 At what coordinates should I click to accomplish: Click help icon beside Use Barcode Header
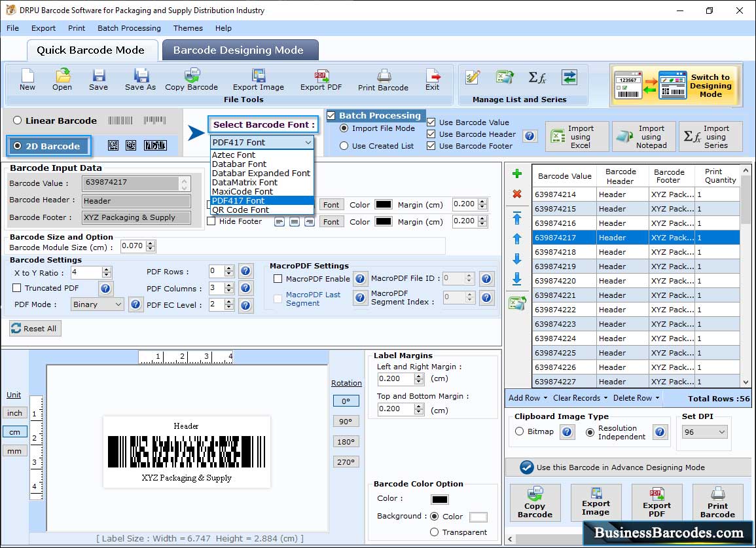click(x=530, y=136)
